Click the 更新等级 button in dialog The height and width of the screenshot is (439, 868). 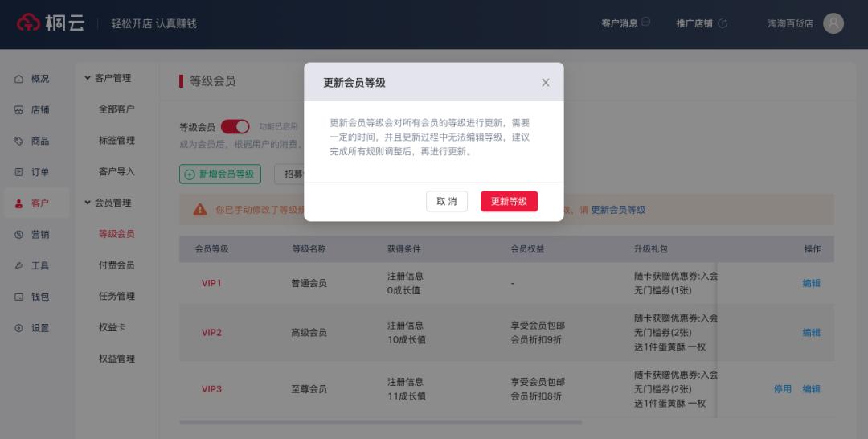point(509,202)
